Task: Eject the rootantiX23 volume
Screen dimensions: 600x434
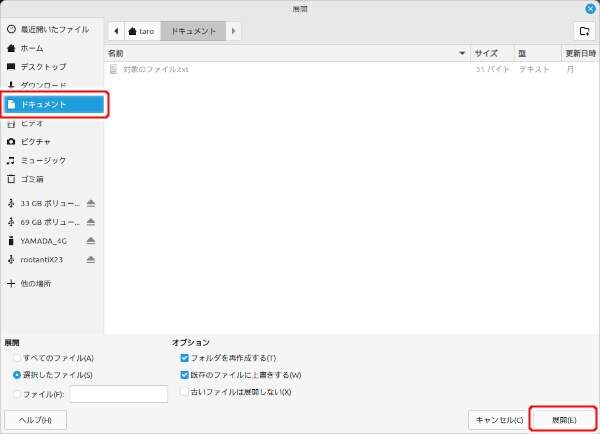Action: pos(91,259)
